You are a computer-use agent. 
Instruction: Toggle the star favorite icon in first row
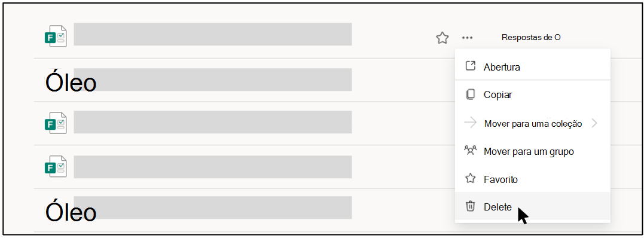[442, 38]
